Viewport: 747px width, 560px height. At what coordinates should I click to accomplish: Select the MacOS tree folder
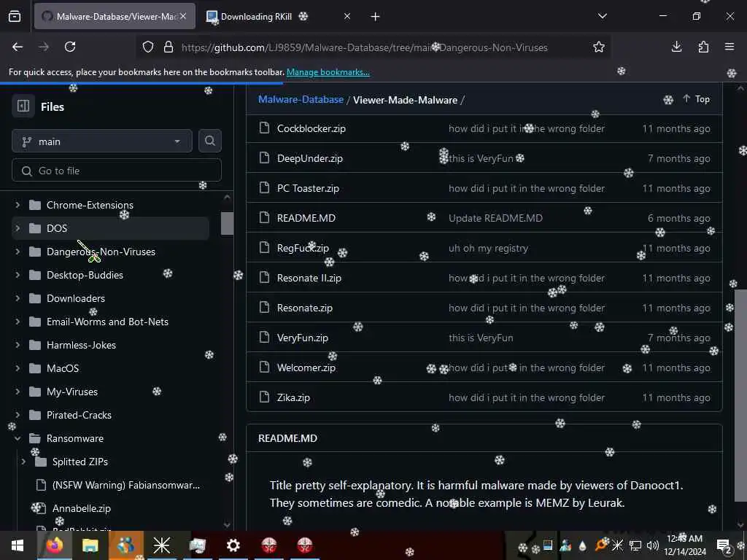63,368
